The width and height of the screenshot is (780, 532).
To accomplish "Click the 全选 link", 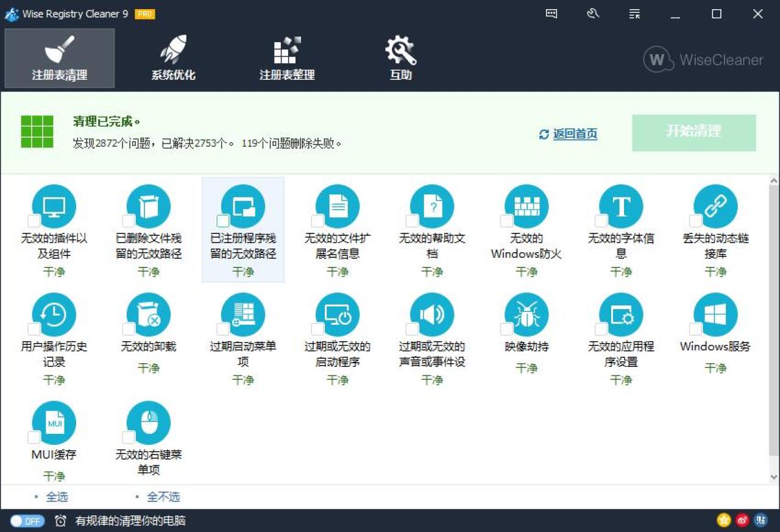I will (57, 497).
